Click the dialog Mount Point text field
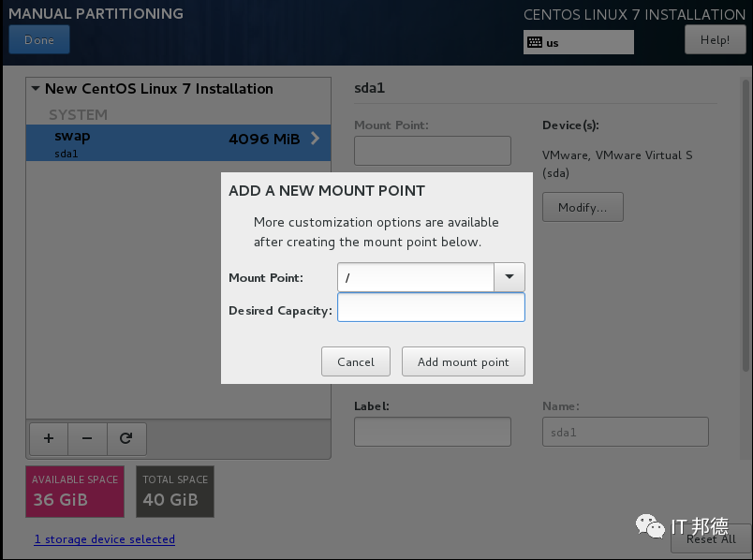 (416, 277)
